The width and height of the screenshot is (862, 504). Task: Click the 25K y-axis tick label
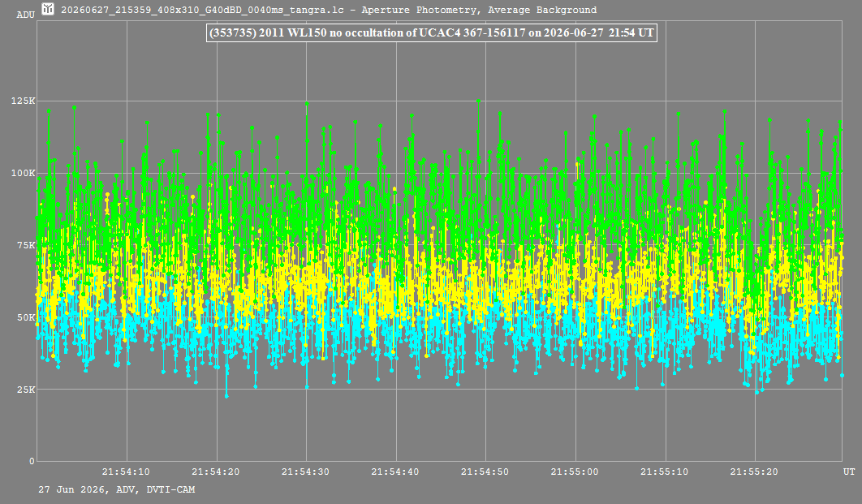tap(26, 389)
